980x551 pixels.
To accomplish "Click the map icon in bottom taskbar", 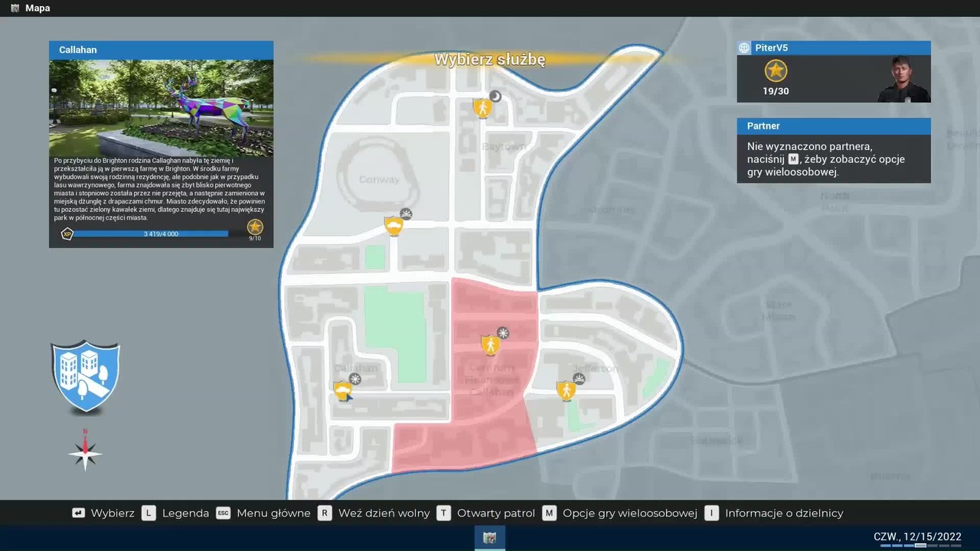I will [x=489, y=538].
